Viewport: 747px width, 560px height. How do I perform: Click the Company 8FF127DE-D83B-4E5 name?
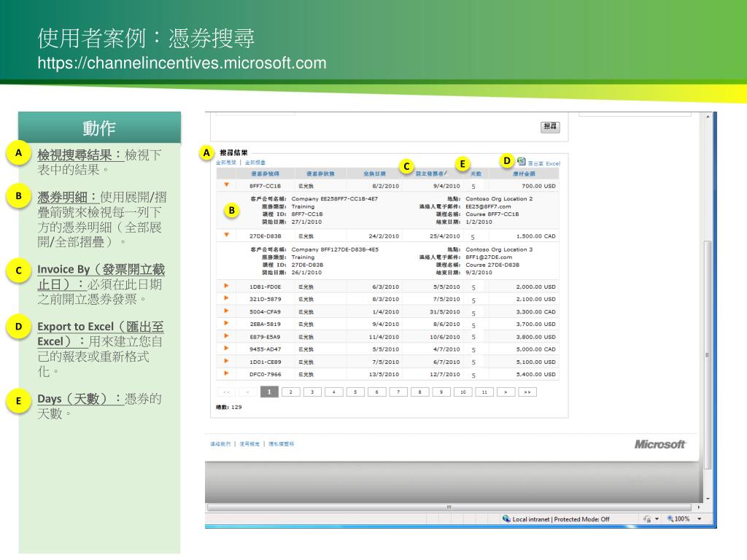[335, 249]
